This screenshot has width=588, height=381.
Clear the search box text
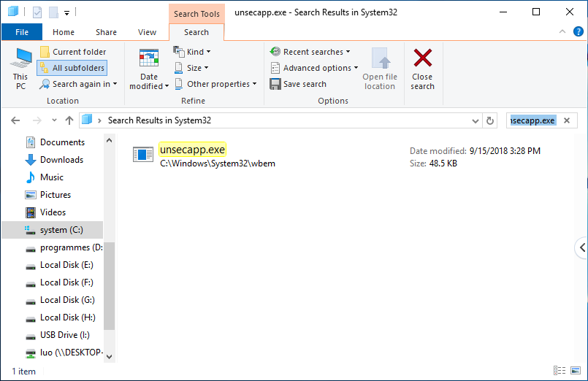click(x=567, y=120)
